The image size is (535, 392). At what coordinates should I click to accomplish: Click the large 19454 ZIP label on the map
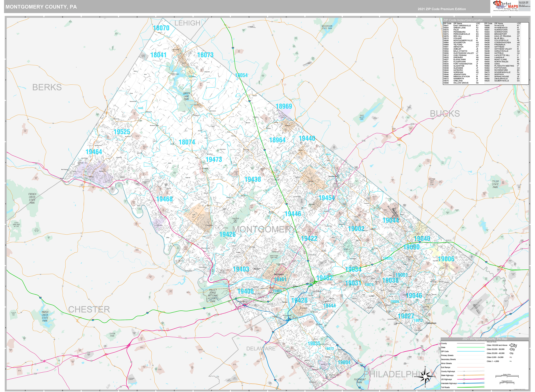pos(327,198)
